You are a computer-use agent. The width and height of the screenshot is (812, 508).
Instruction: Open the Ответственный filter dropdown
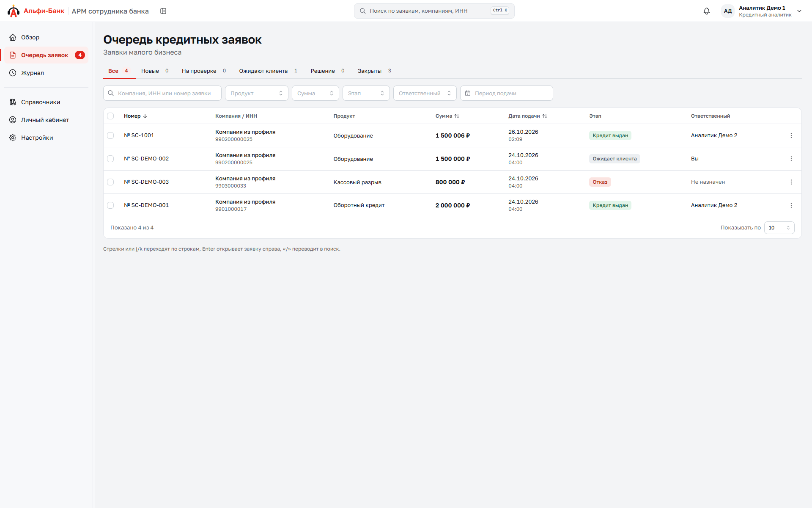[425, 93]
